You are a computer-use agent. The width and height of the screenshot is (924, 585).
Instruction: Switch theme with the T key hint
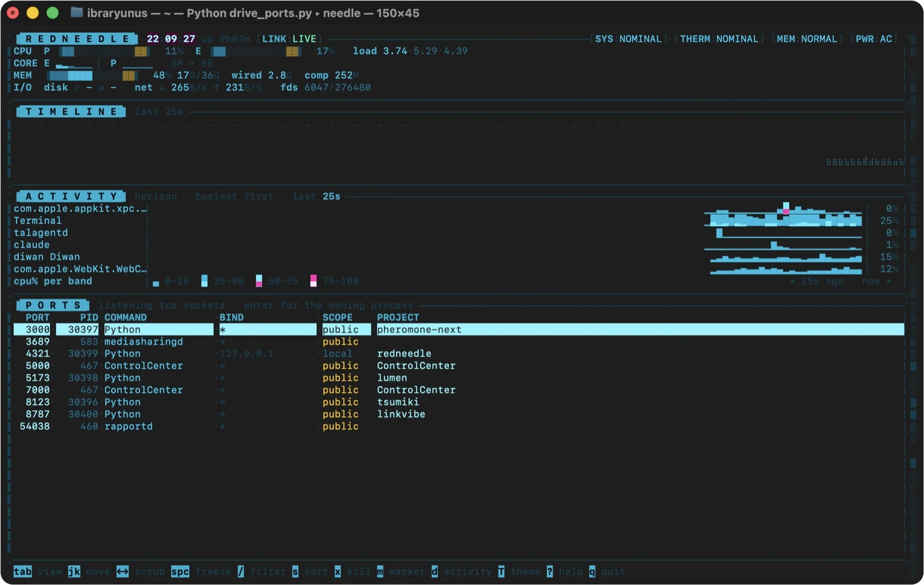tap(501, 572)
